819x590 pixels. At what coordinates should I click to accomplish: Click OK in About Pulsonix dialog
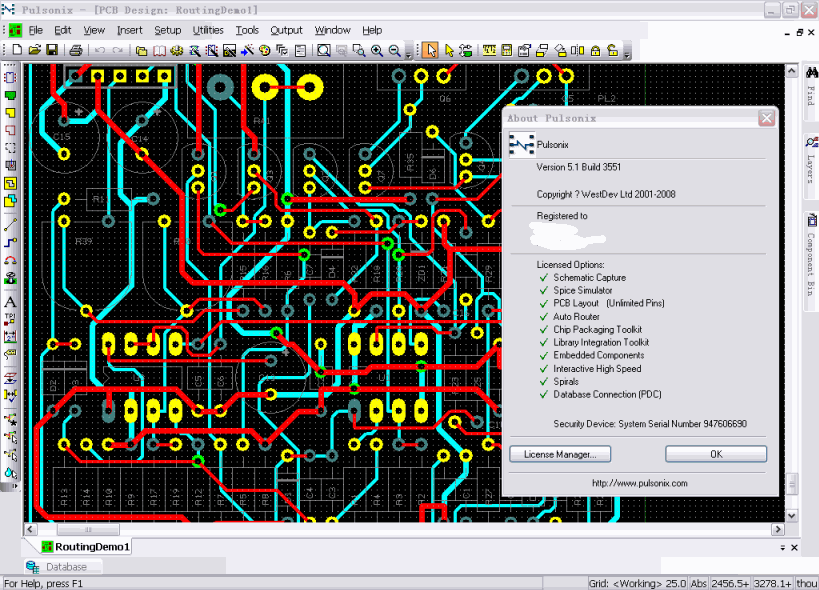tap(716, 454)
